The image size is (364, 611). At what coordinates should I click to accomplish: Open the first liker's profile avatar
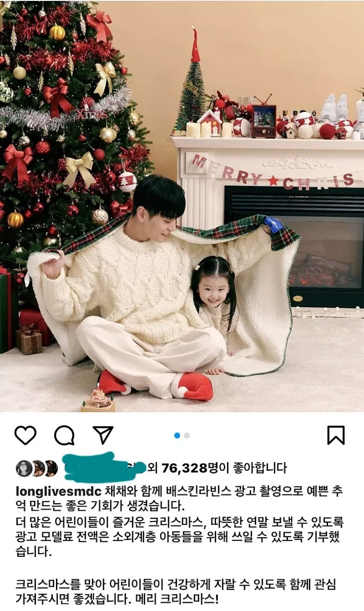(24, 468)
